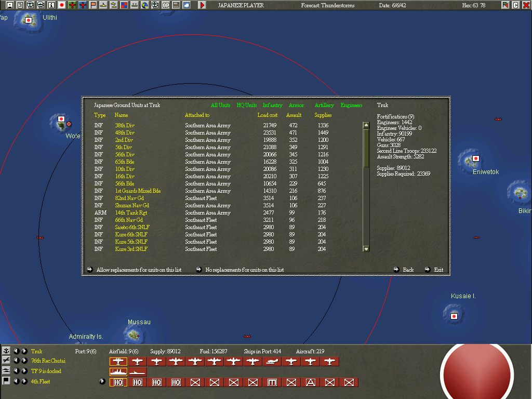
Task: Next task force arrow beside TF 9
Action: [24, 371]
